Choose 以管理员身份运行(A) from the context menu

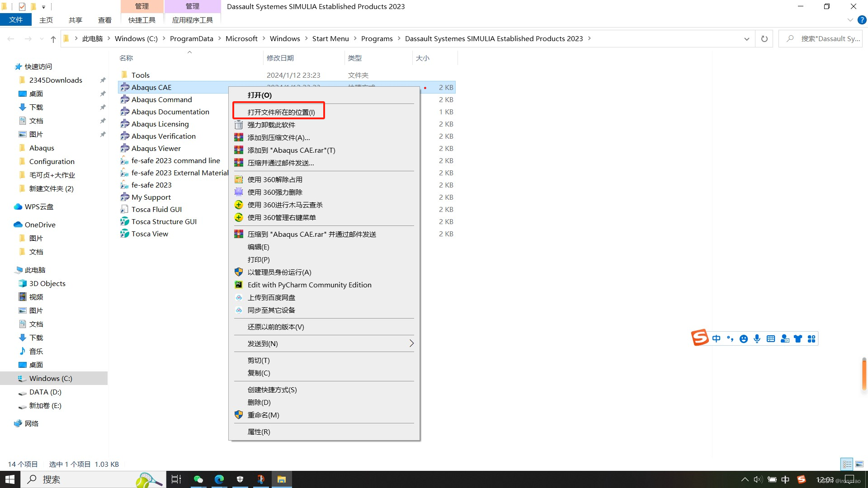tap(279, 272)
